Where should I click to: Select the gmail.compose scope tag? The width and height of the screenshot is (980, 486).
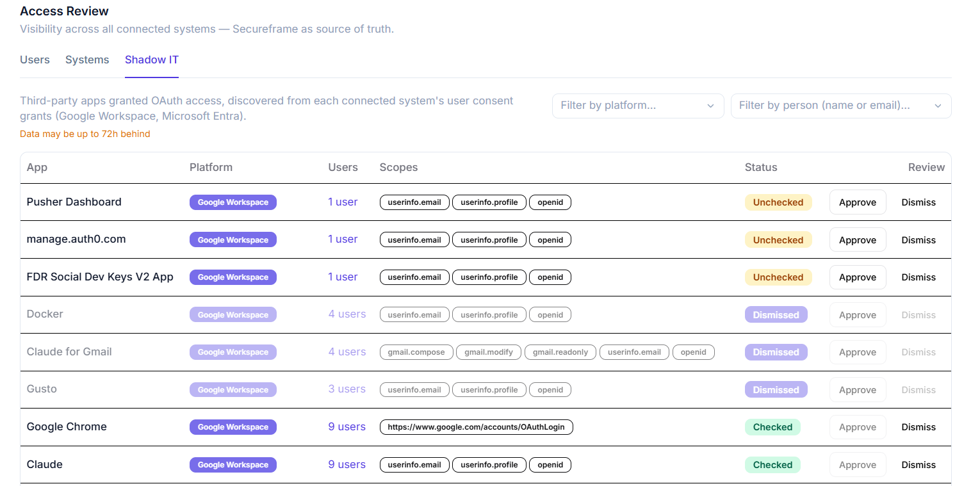pos(416,352)
